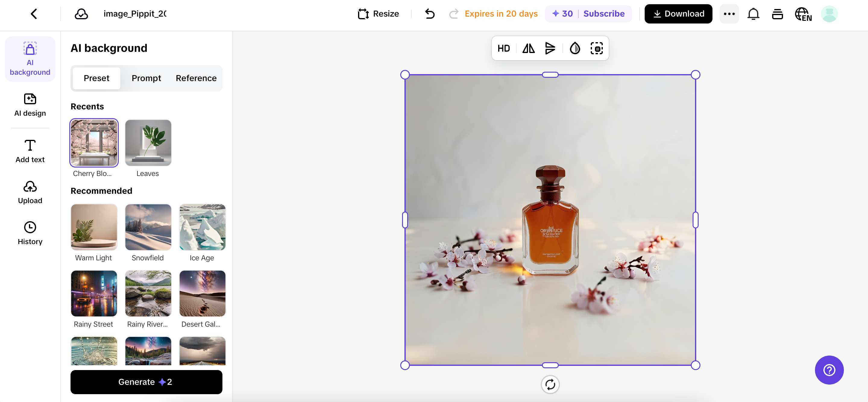Click the flip horizontal icon

(528, 49)
